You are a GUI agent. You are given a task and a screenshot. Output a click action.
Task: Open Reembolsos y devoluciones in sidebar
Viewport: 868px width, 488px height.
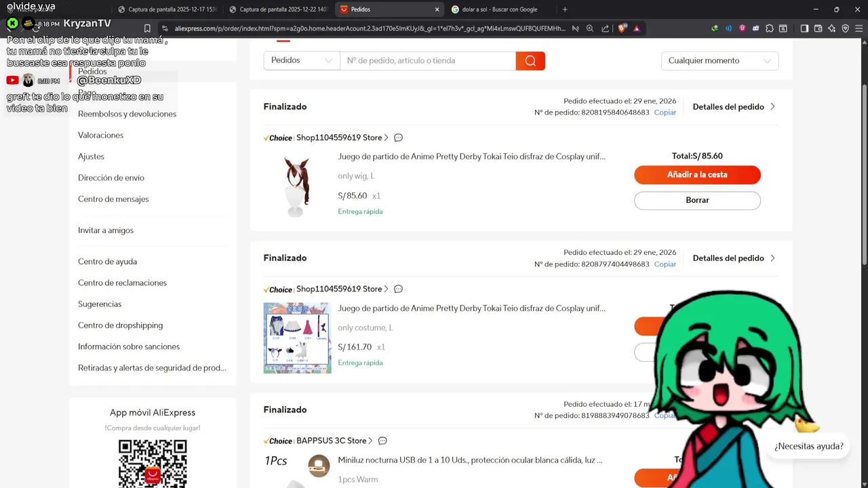(127, 114)
